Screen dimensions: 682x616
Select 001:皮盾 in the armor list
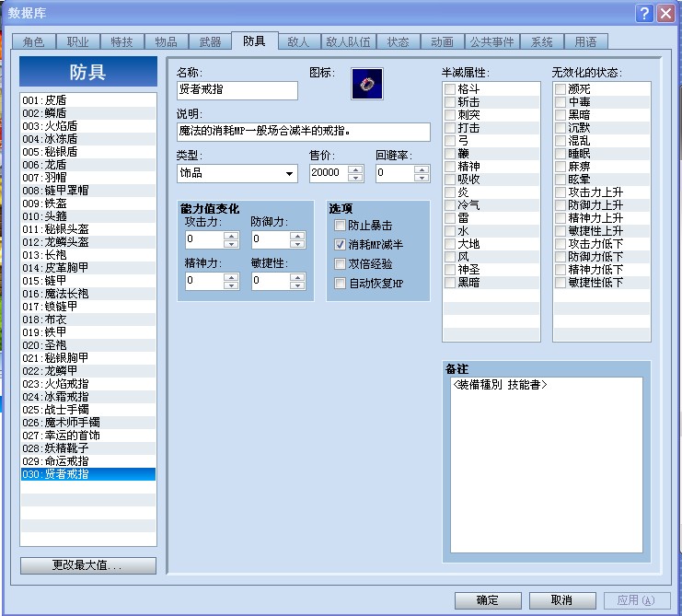pos(88,100)
